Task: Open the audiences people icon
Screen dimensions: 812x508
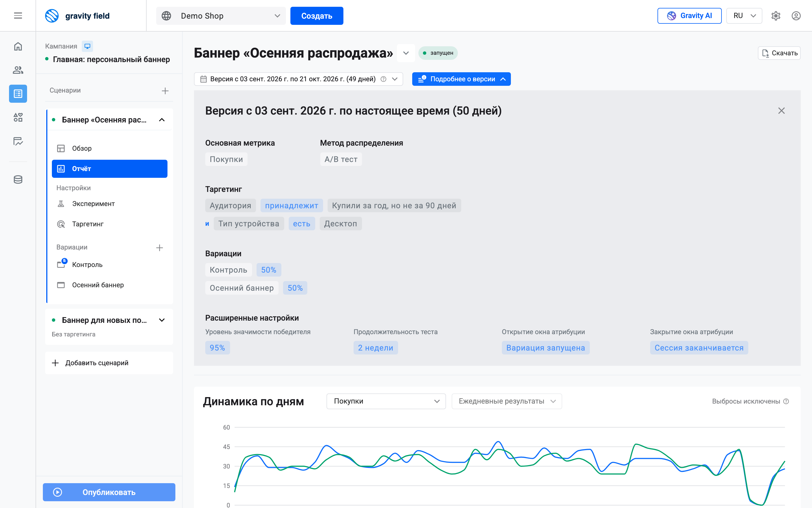Action: coord(18,70)
